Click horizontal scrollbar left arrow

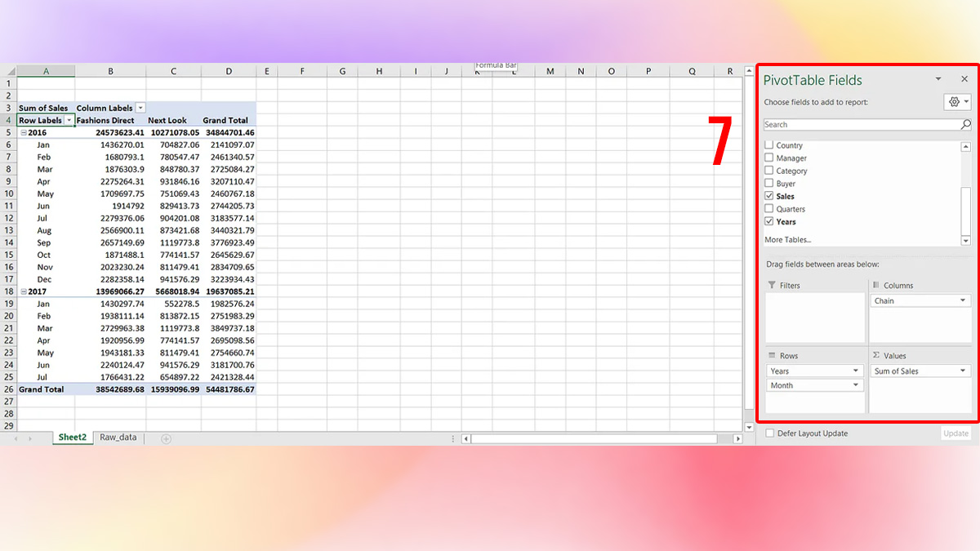[x=466, y=438]
